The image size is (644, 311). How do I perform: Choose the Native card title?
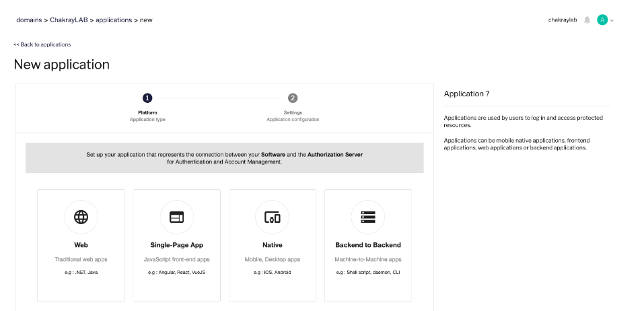click(272, 245)
